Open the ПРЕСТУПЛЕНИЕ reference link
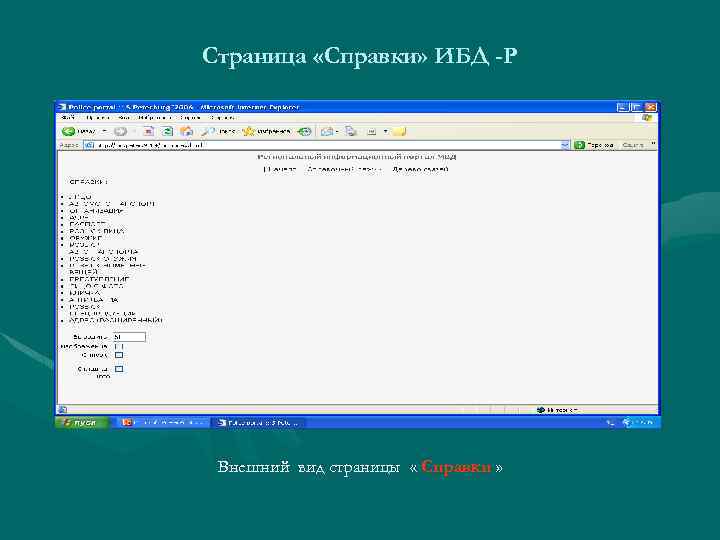Screen dimensions: 720x540 (99, 279)
